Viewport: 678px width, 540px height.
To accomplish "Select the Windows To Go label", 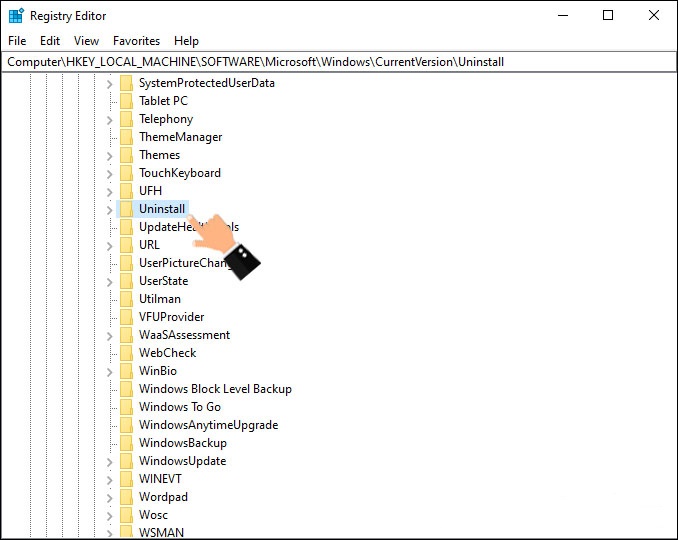I will [x=179, y=407].
